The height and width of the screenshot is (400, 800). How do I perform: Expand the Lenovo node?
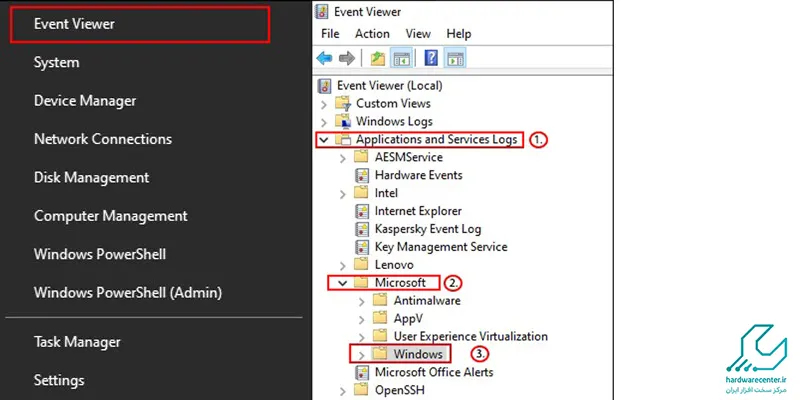click(x=343, y=265)
